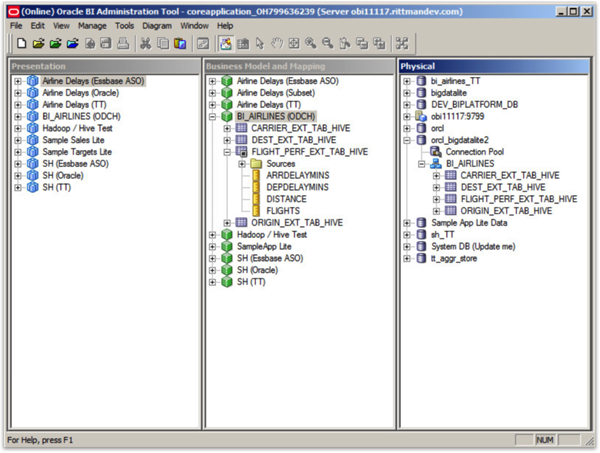This screenshot has width=600, height=453.
Task: Open the Tools menu
Action: (x=124, y=26)
